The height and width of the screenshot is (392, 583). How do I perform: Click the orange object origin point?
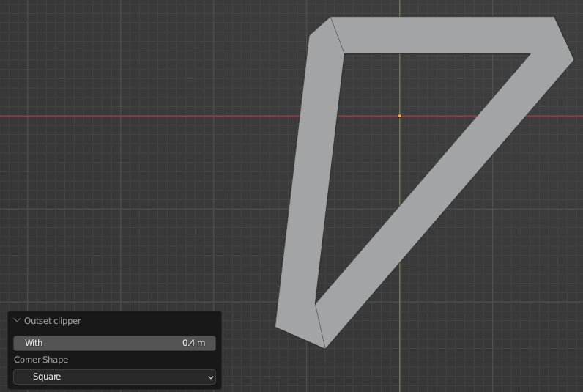pyautogui.click(x=400, y=116)
